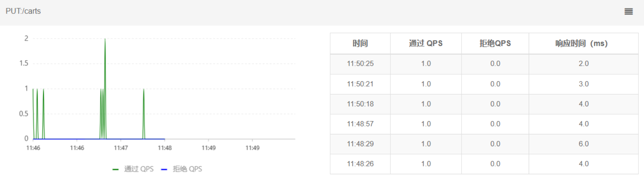
Task: Click the 6.0 response time cell
Action: (583, 144)
